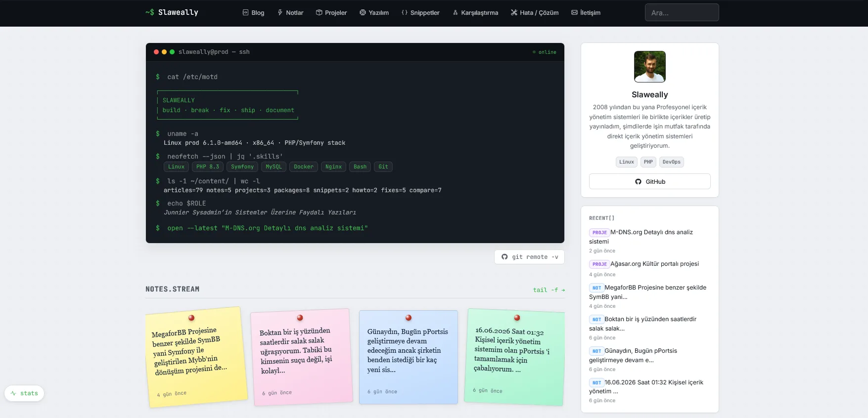Click the Bash skill tag

(x=360, y=167)
